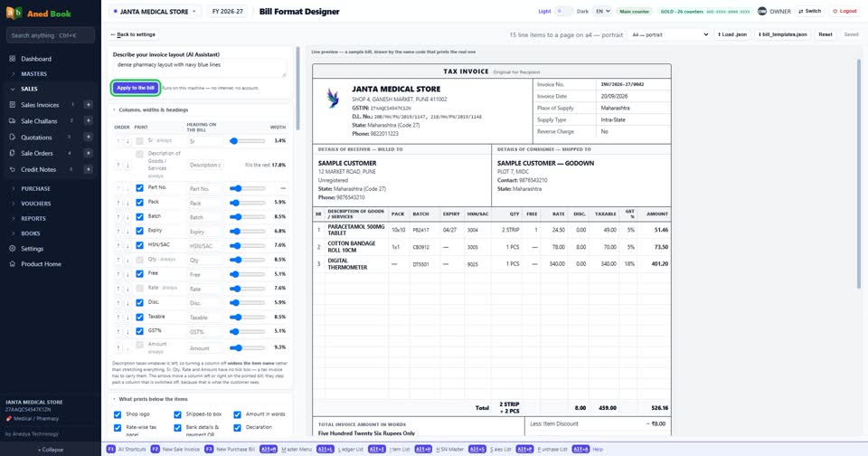868x456 pixels.
Task: Uncheck the Expiry column checkbox
Action: [139, 231]
